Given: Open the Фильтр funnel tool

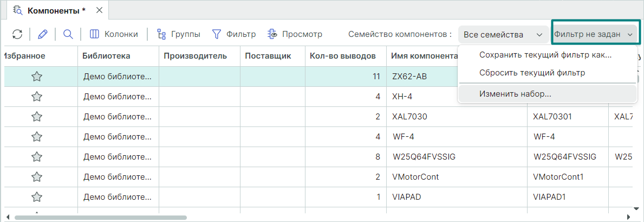Looking at the screenshot, I should point(233,34).
